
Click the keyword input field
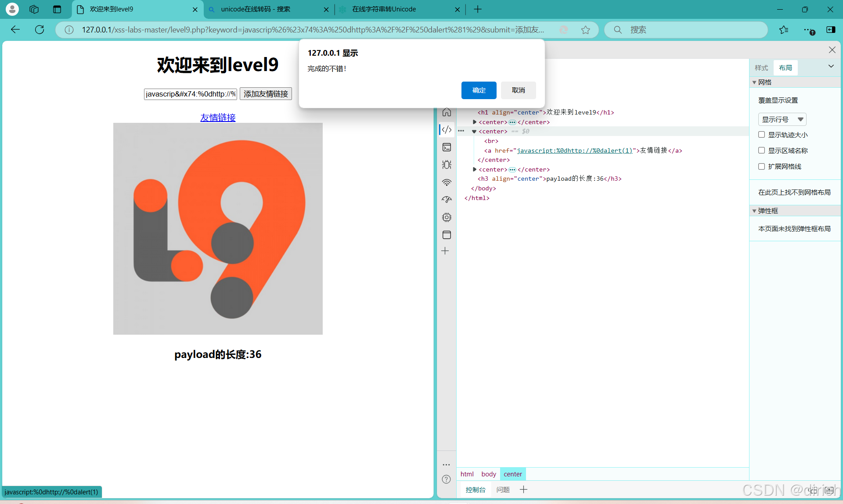coord(190,94)
